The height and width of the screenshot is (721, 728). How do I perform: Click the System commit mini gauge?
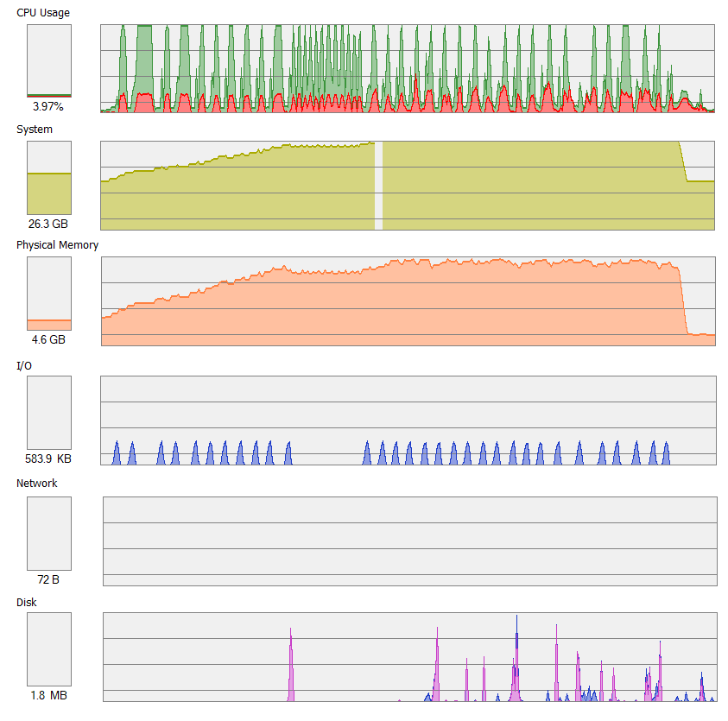tap(49, 178)
